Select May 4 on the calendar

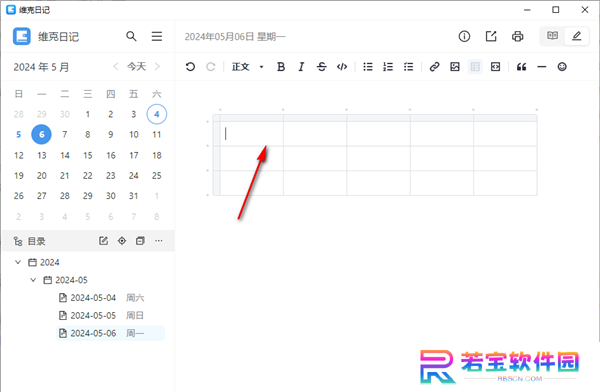(x=157, y=114)
